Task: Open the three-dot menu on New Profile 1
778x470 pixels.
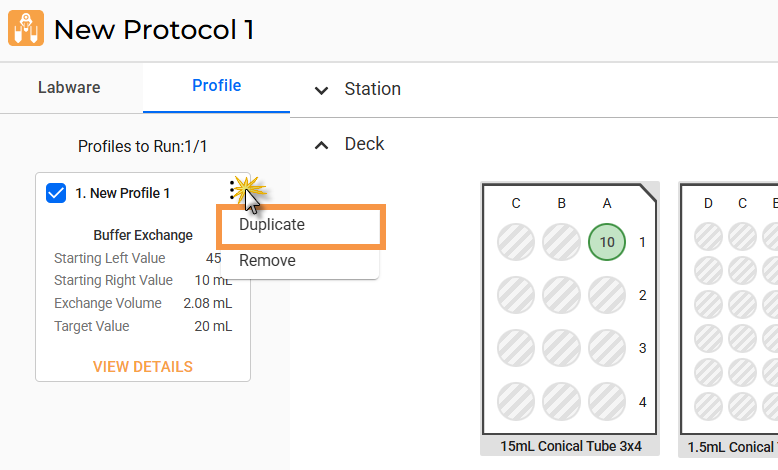Action: 233,189
